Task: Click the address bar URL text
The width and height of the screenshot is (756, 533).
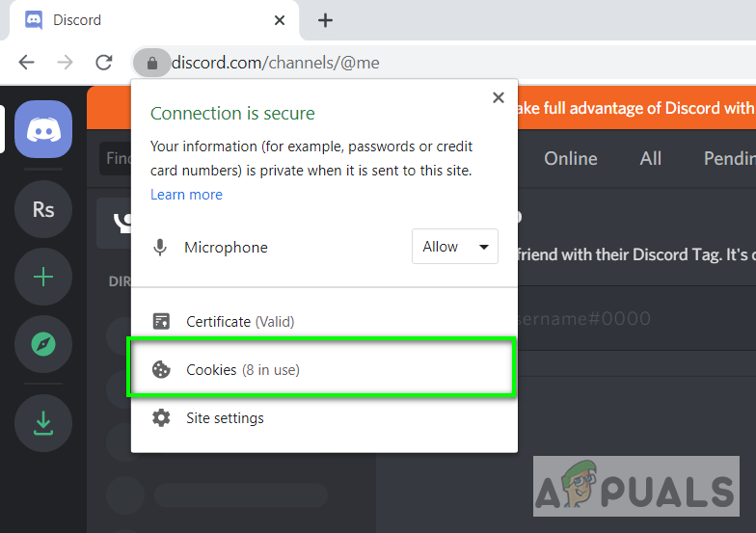Action: (276, 63)
